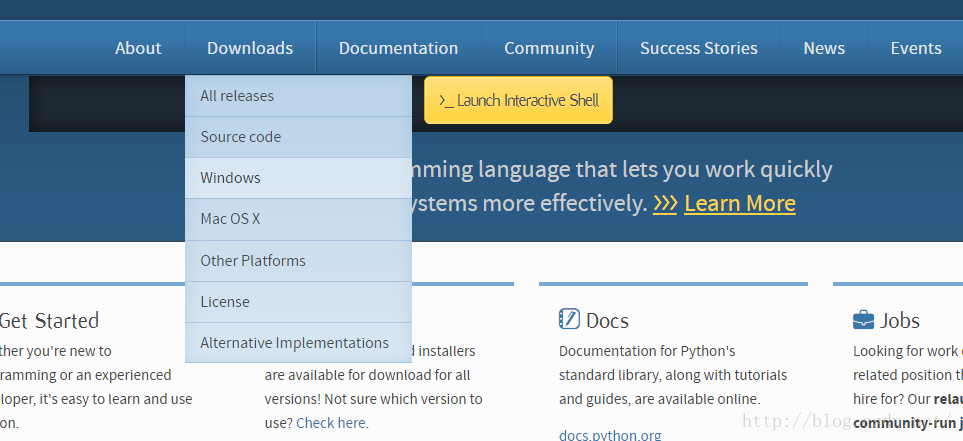Open the Docs section heading
Viewport: 963px width, 441px height.
(x=607, y=321)
